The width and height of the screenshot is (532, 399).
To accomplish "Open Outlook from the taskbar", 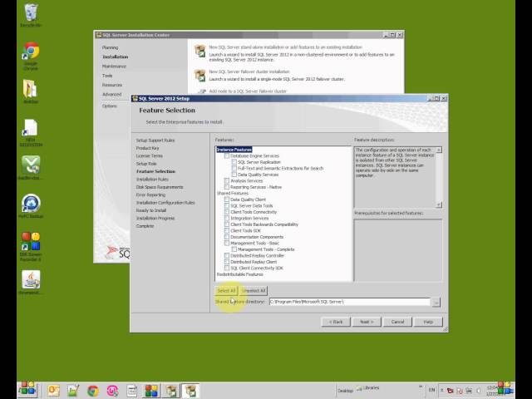I will coord(53,391).
